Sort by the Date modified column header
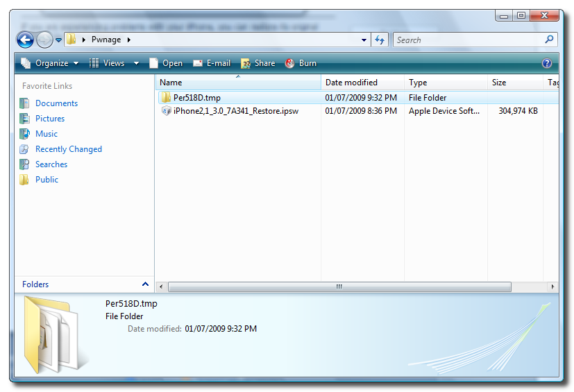This screenshot has height=392, width=574. pyautogui.click(x=352, y=83)
